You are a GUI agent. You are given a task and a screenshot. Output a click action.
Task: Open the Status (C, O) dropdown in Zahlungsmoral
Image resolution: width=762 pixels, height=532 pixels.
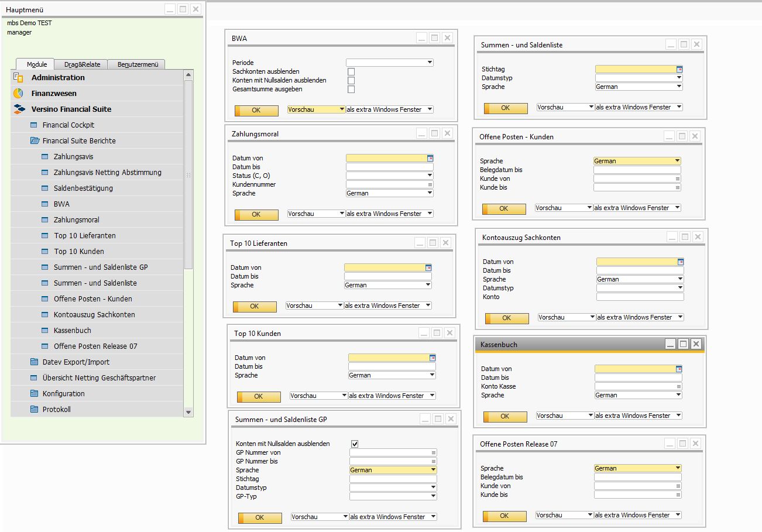[x=390, y=176]
